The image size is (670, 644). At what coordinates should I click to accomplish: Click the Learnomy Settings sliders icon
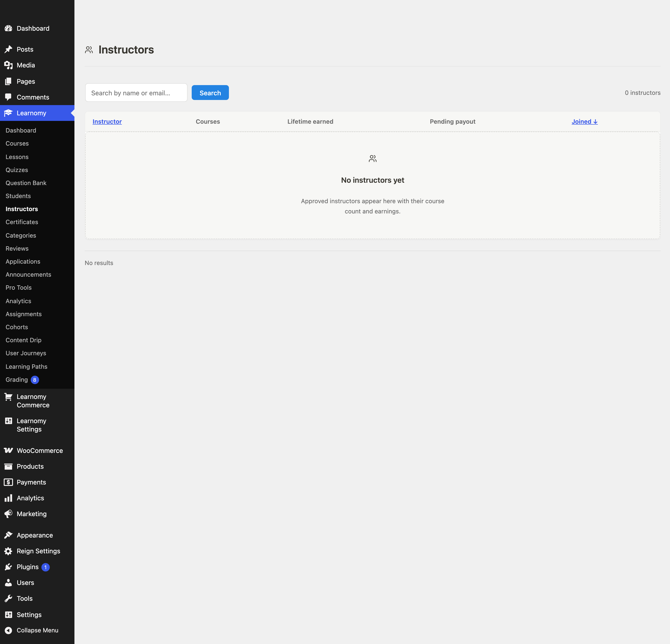click(8, 421)
